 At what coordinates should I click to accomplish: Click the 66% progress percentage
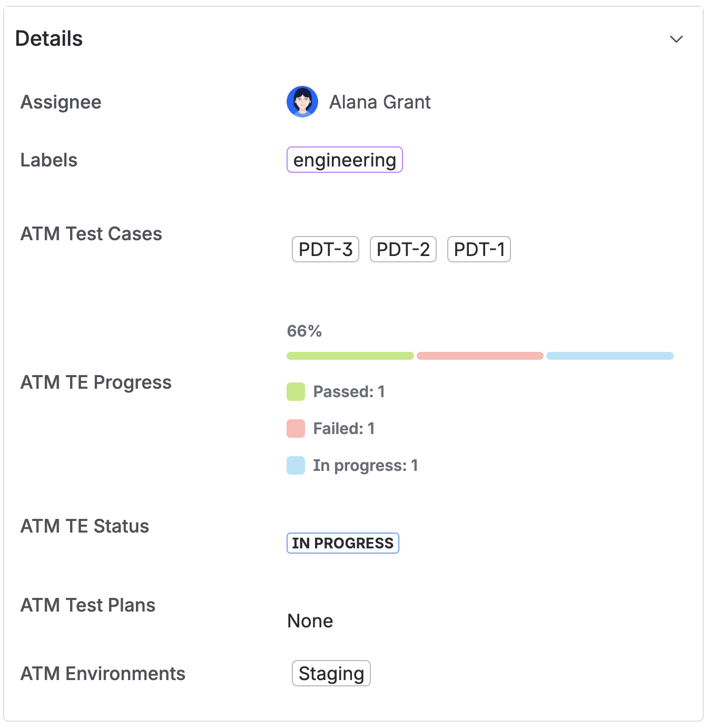click(304, 331)
